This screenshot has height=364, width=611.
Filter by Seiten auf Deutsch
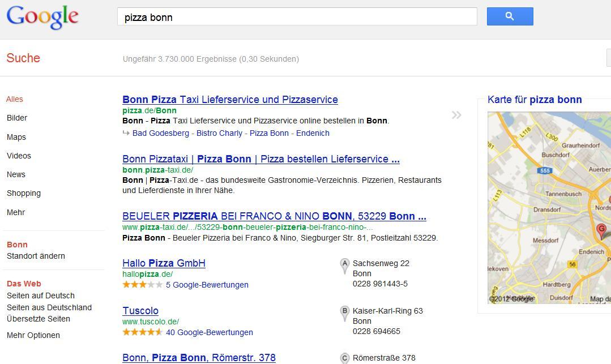pos(41,296)
